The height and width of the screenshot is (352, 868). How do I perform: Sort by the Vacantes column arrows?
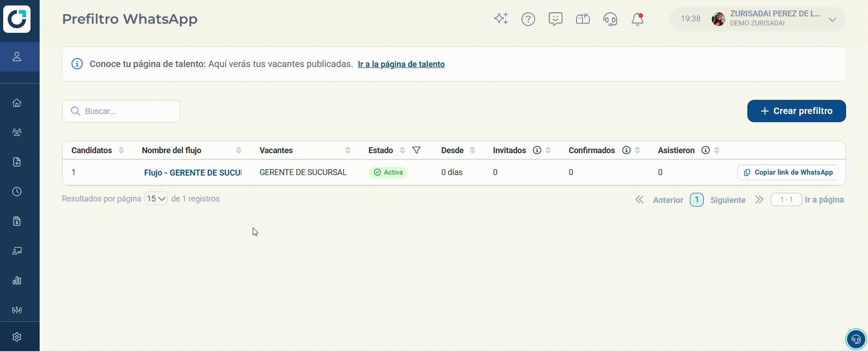click(348, 150)
